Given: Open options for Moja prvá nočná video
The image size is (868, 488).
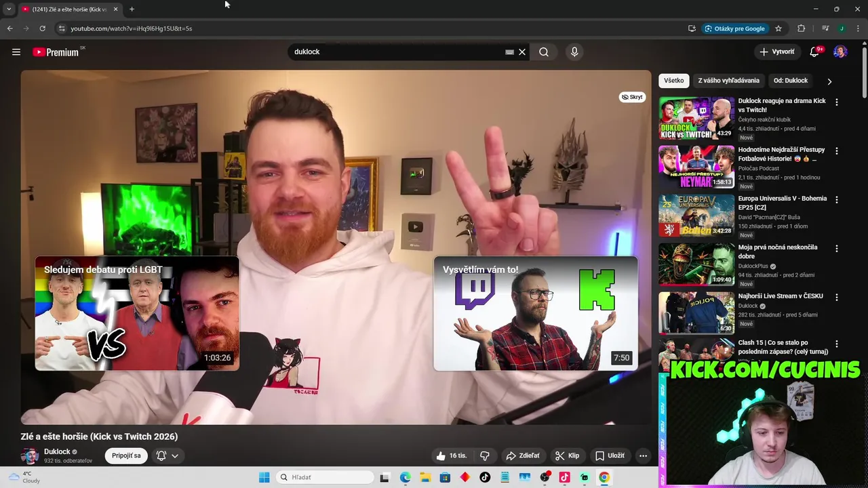Looking at the screenshot, I should click(x=836, y=249).
